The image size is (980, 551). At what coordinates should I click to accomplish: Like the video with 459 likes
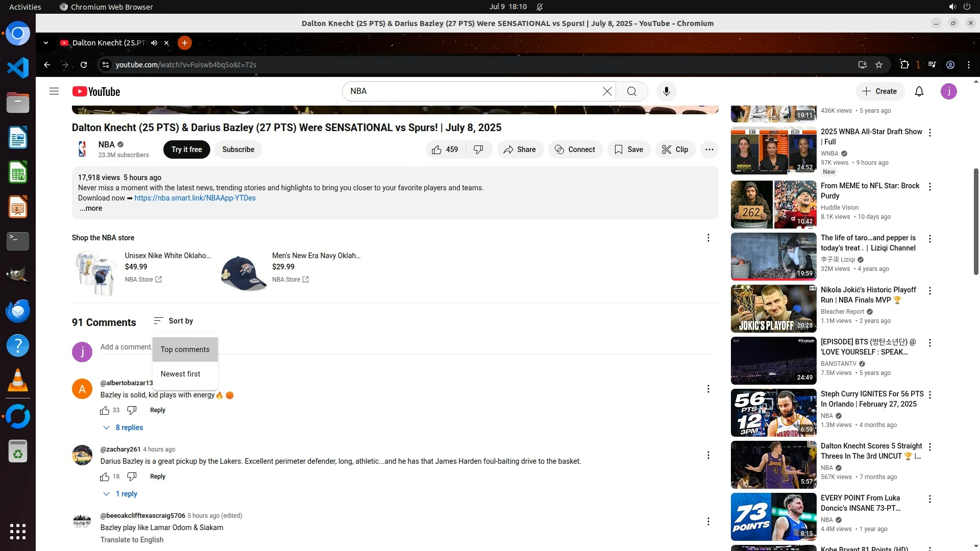click(x=445, y=149)
